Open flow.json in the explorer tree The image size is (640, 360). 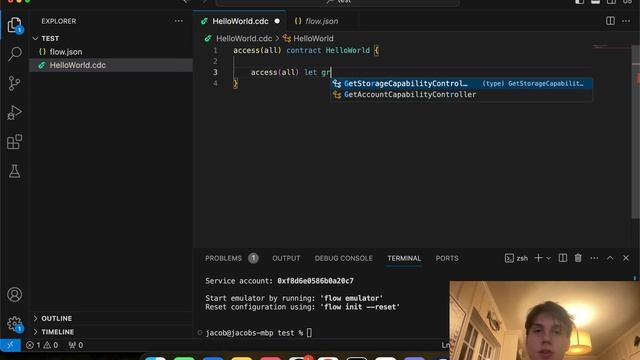[x=111, y=52]
